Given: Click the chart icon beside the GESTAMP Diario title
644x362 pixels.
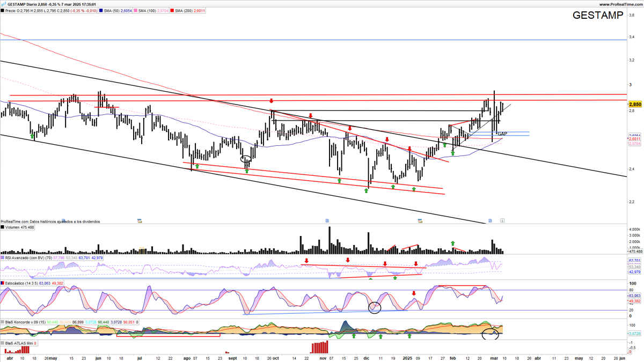Looking at the screenshot, I should click(3, 4).
